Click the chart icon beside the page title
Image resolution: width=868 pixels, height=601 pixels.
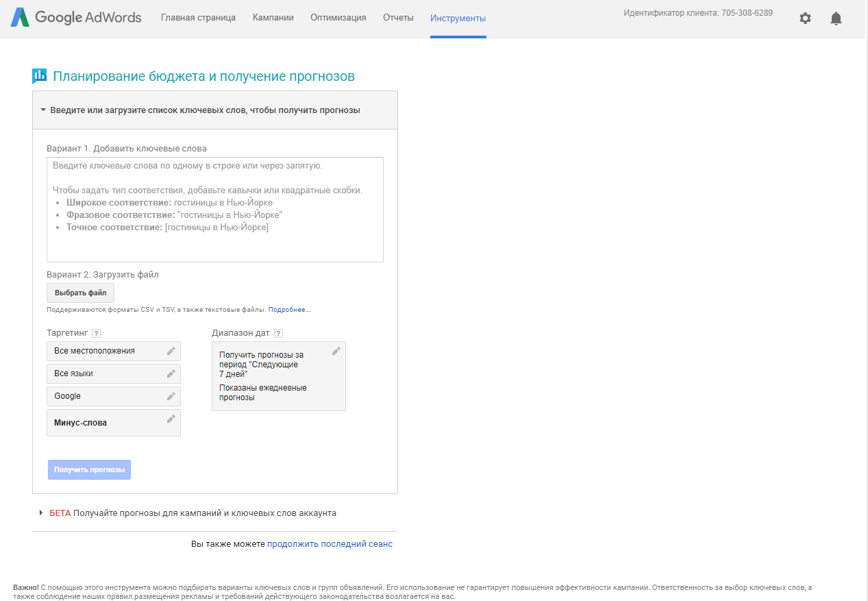[39, 75]
